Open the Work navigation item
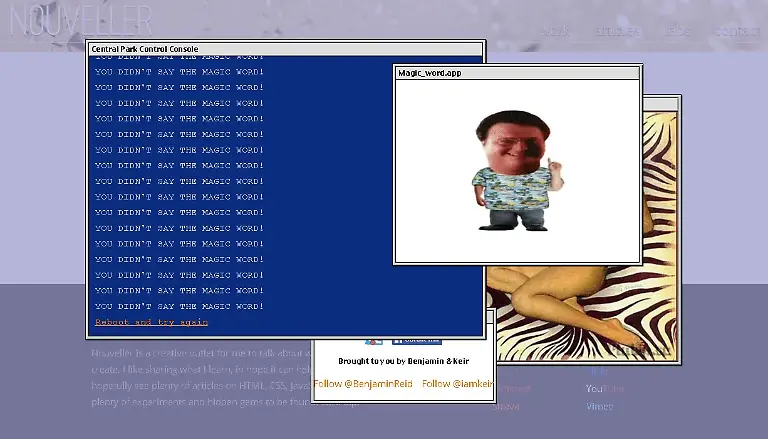The width and height of the screenshot is (768, 439). point(555,31)
